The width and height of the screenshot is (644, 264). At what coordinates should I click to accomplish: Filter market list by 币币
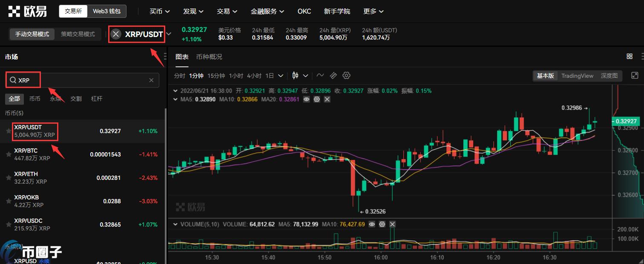click(x=35, y=99)
